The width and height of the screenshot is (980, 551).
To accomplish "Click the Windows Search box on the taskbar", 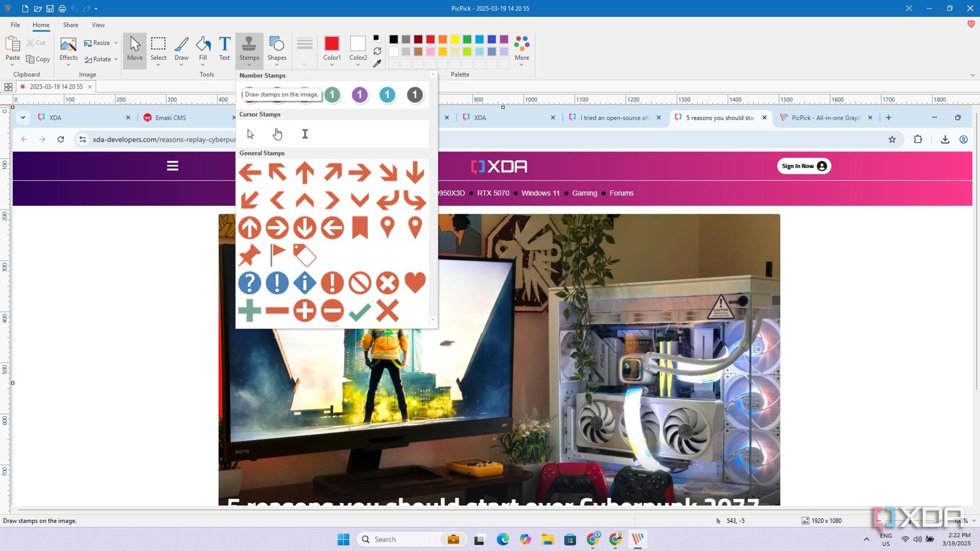I will pyautogui.click(x=406, y=539).
